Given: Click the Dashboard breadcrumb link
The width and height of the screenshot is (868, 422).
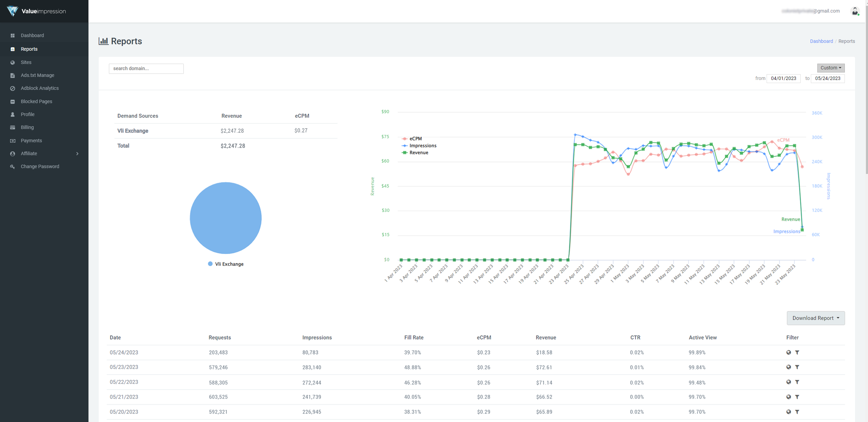Looking at the screenshot, I should 821,41.
